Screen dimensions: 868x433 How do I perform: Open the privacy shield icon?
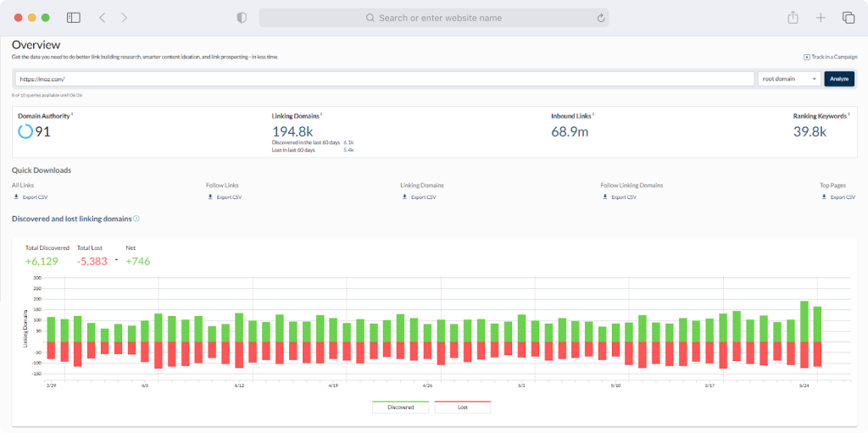(x=242, y=18)
